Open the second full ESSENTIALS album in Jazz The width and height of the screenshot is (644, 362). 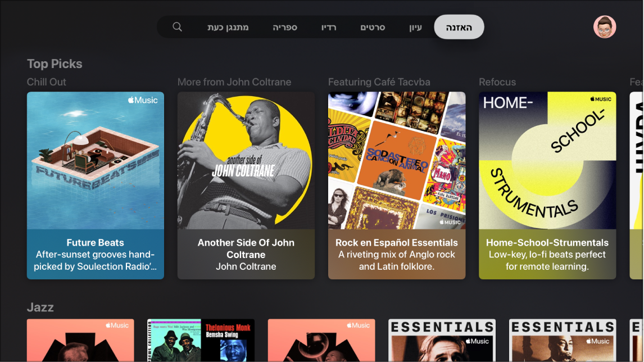563,340
